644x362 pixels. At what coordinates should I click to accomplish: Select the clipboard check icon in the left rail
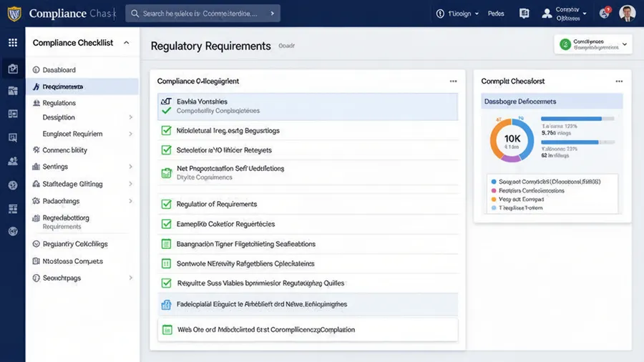[x=13, y=69]
